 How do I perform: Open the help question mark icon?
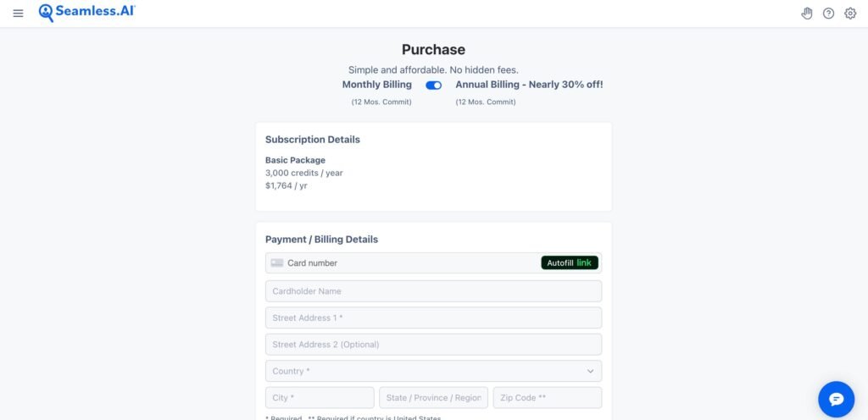point(829,14)
